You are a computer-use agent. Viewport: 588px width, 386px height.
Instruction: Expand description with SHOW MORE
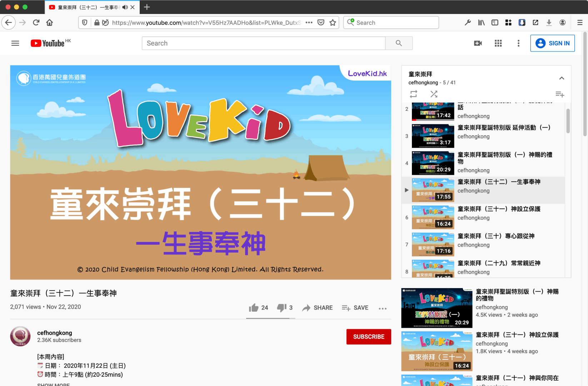tap(54, 385)
